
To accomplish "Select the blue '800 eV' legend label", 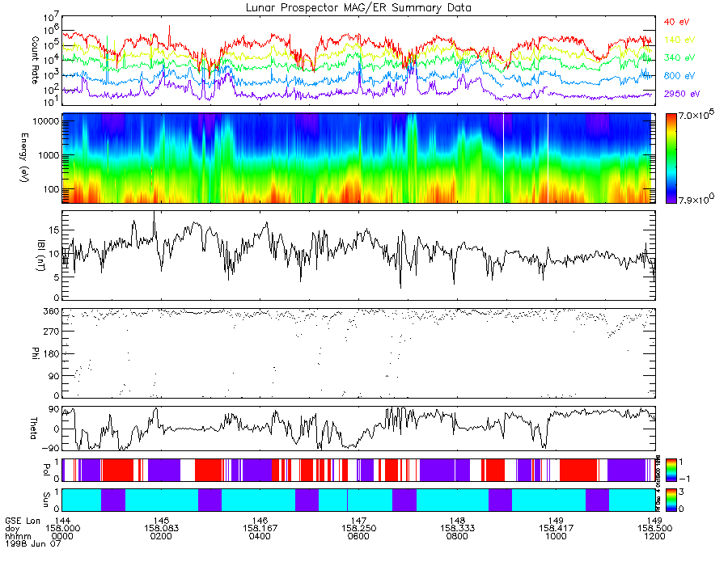I will coord(679,76).
